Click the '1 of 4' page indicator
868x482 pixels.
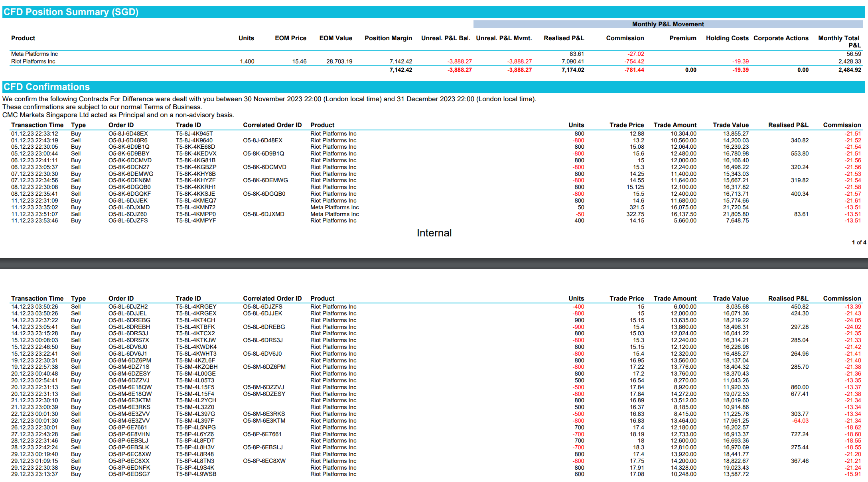coord(859,242)
